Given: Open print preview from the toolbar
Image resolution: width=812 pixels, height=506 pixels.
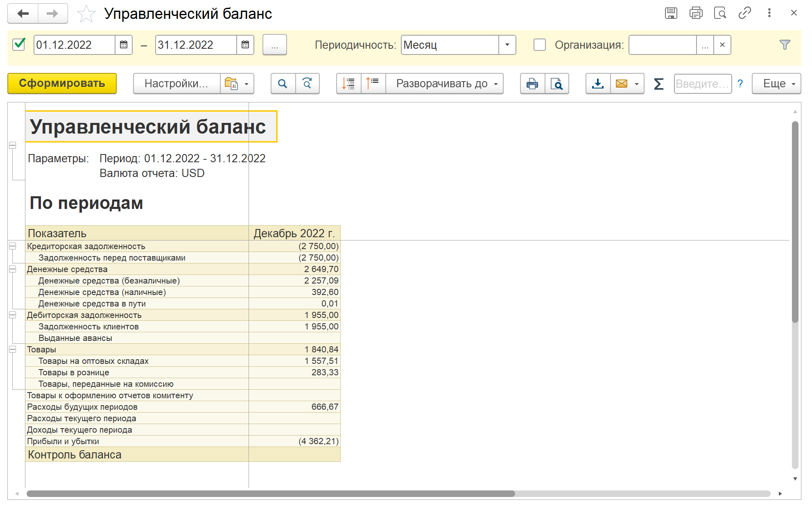Looking at the screenshot, I should pos(556,84).
